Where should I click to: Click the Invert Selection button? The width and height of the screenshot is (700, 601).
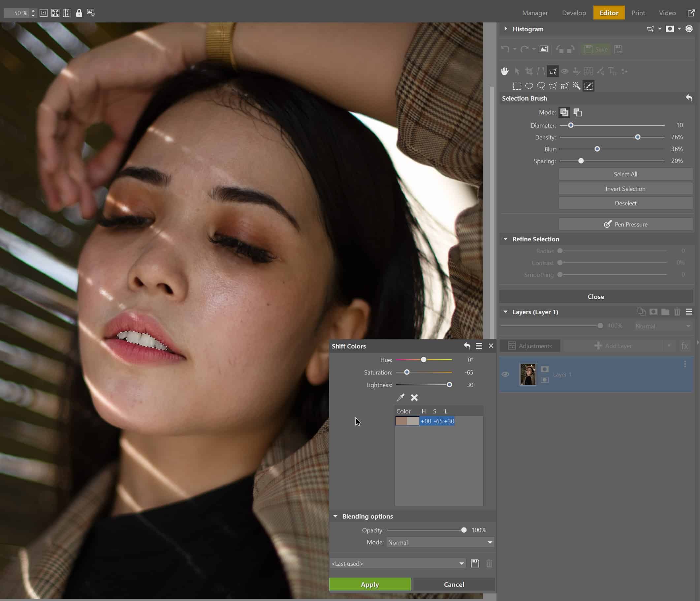click(x=625, y=189)
